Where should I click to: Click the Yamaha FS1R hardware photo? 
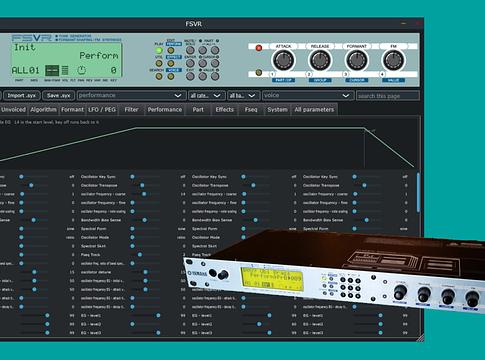tap(334, 271)
